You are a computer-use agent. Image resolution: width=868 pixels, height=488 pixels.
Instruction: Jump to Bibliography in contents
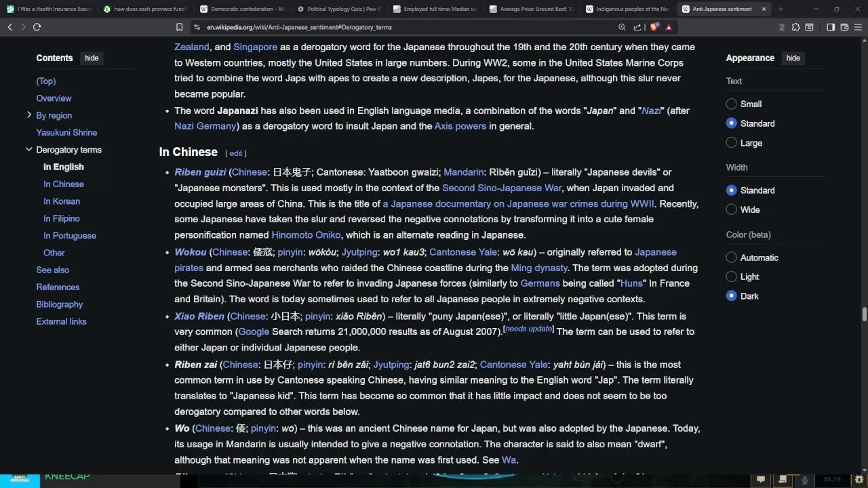pos(60,304)
